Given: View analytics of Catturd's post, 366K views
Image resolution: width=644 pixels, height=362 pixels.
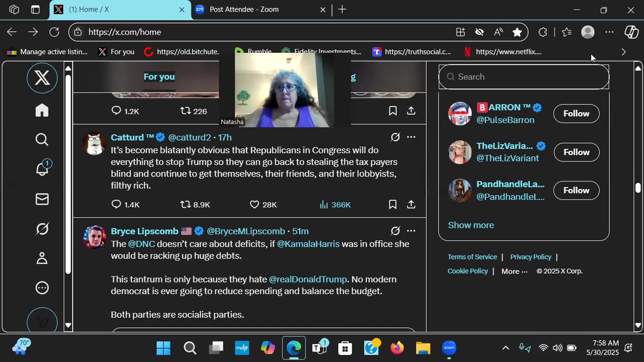Looking at the screenshot, I should point(335,205).
